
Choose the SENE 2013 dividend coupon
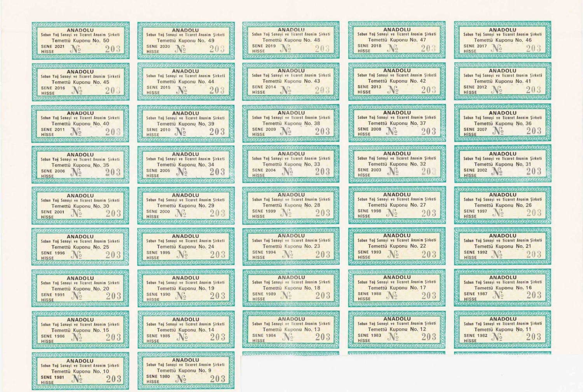[x=397, y=82]
